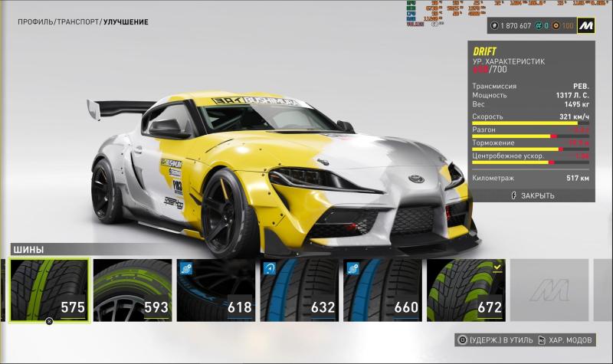613x364 pixels.
Task: Click the X marker under tire 575
Action: [49, 321]
